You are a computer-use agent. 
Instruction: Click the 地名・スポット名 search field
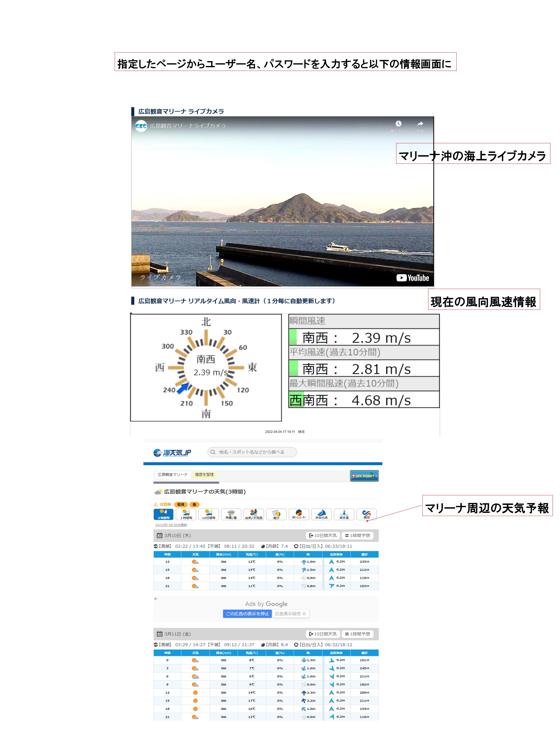pyautogui.click(x=252, y=452)
